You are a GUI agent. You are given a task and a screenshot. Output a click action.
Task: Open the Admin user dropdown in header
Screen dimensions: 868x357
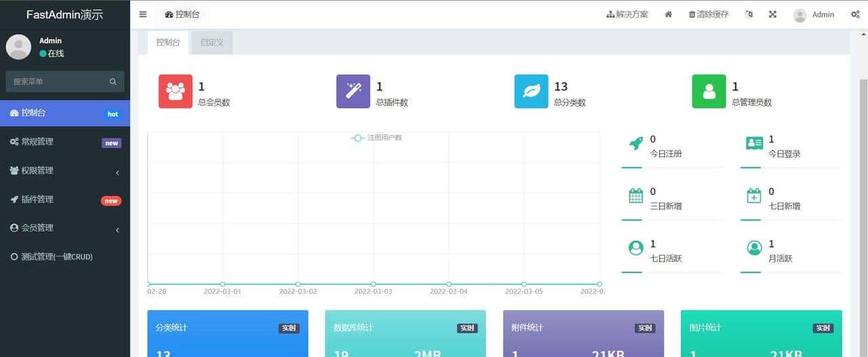(814, 14)
